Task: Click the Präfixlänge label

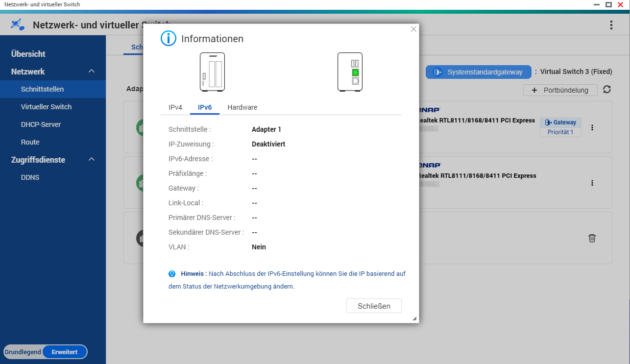Action: pyautogui.click(x=188, y=173)
